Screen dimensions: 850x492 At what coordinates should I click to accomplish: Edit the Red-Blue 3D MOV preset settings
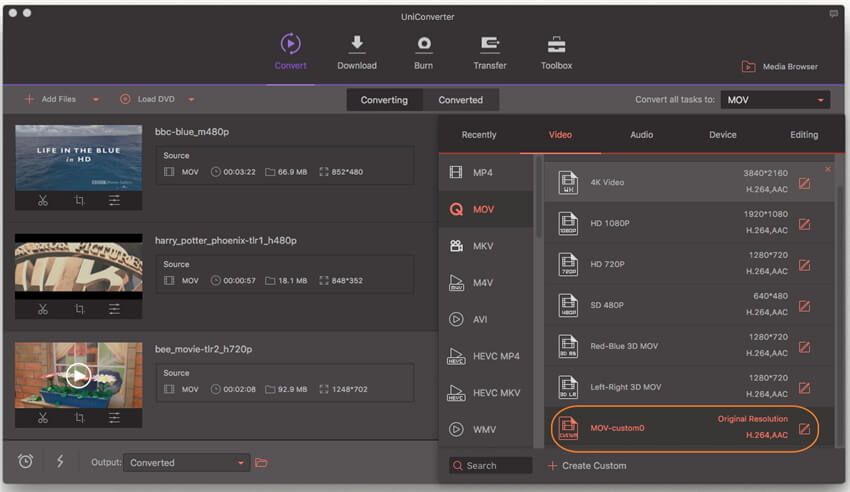pos(804,347)
